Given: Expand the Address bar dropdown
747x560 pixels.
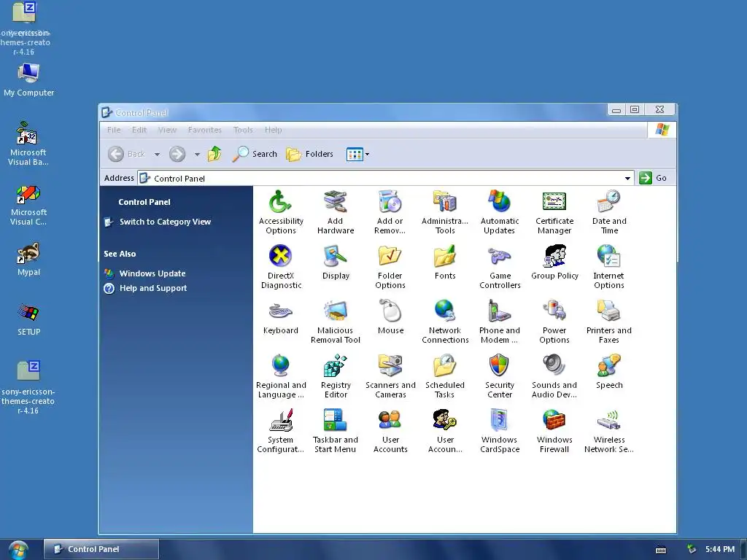Looking at the screenshot, I should [627, 178].
